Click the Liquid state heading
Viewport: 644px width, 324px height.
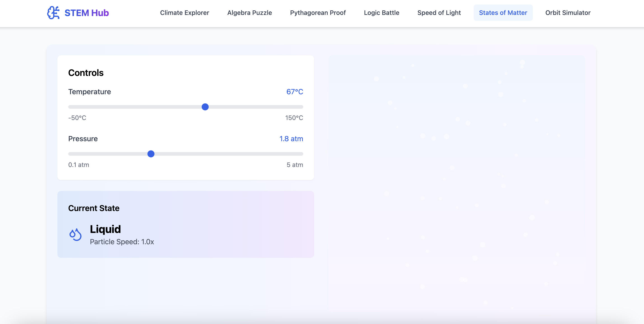pyautogui.click(x=105, y=229)
